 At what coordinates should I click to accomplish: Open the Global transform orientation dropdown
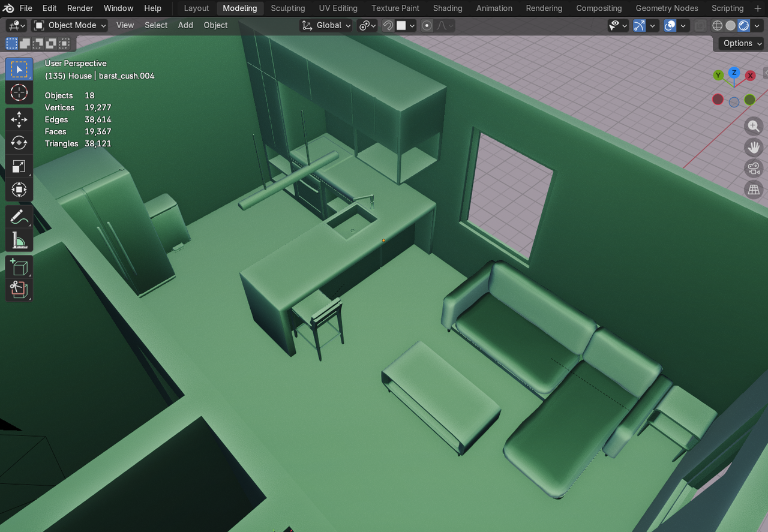(326, 25)
